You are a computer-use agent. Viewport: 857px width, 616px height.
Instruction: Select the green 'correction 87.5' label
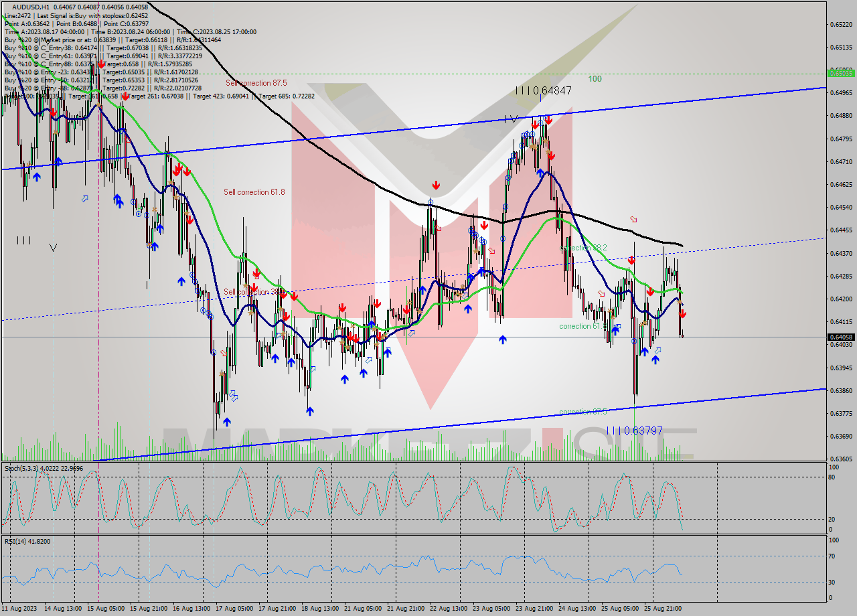(x=583, y=412)
